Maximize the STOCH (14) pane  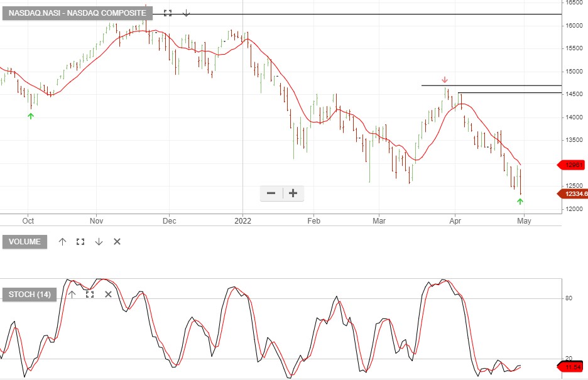tap(90, 295)
